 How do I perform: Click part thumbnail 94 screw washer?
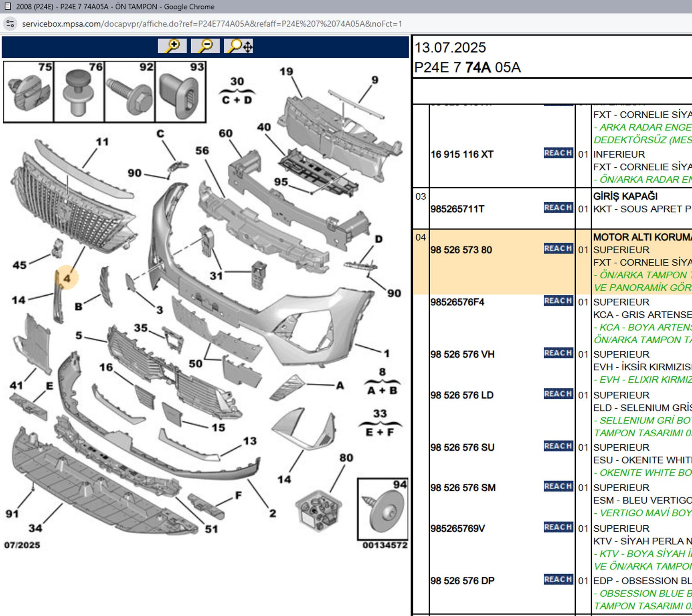click(383, 509)
